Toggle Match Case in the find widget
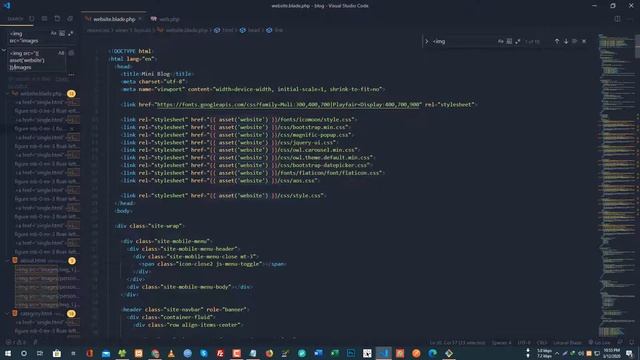Viewport: 640px width, 360px height. pos(500,41)
